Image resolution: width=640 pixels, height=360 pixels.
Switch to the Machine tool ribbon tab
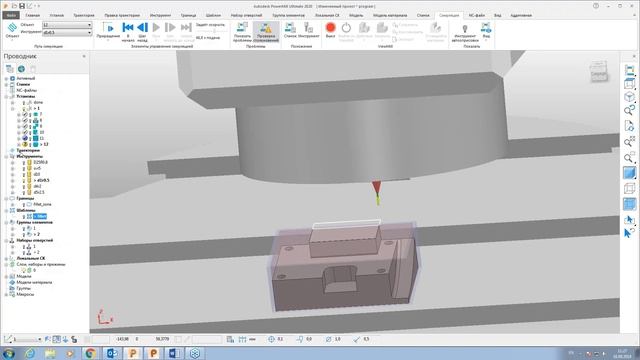423,15
